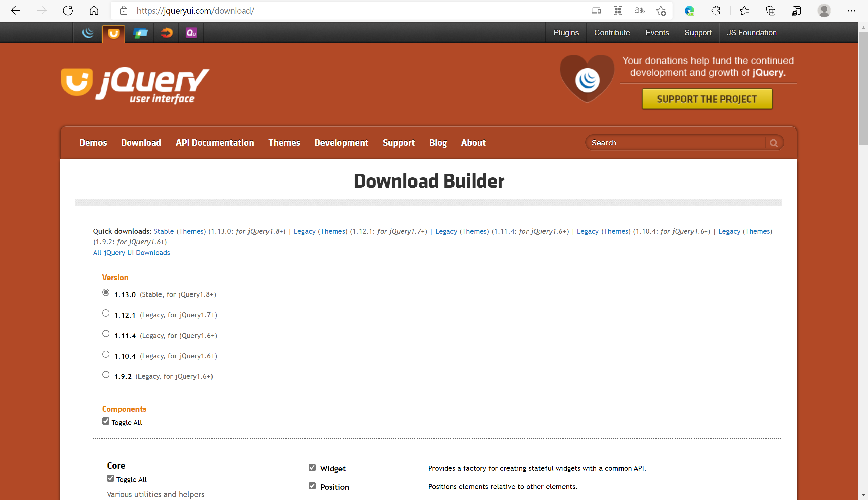This screenshot has height=500, width=868.
Task: Open the collections icon
Action: pyautogui.click(x=771, y=11)
